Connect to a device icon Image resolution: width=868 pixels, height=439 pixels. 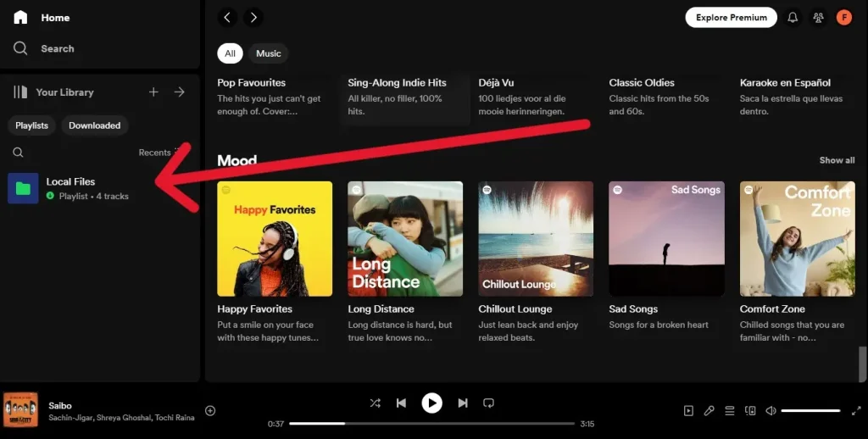tap(750, 411)
